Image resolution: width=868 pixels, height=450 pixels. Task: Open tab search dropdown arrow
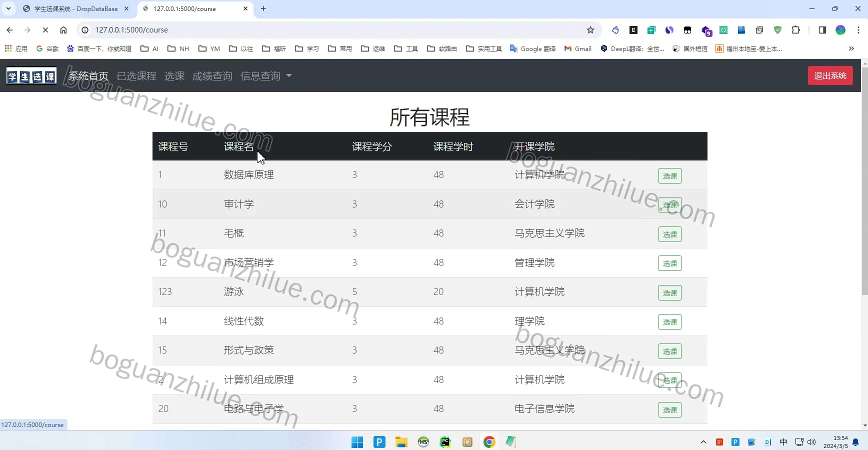point(8,8)
